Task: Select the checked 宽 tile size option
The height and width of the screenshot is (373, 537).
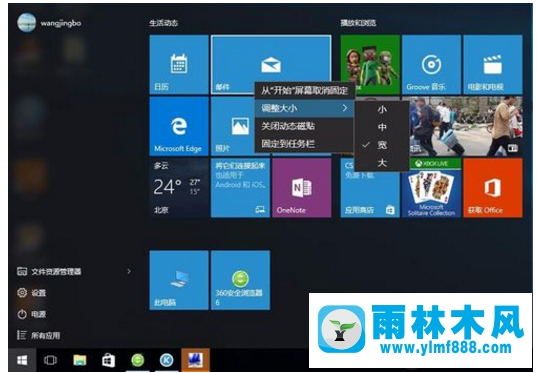Action: (382, 145)
